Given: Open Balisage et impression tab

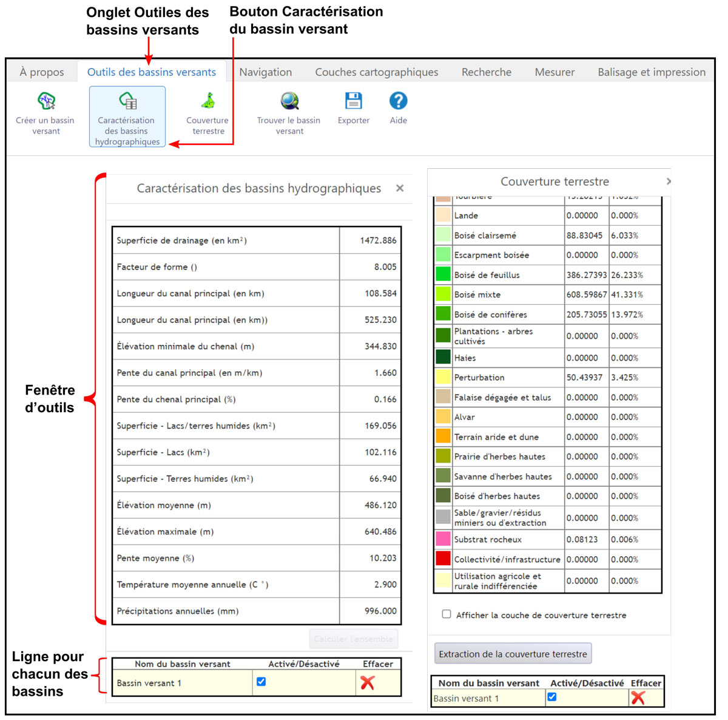Looking at the screenshot, I should tap(652, 72).
